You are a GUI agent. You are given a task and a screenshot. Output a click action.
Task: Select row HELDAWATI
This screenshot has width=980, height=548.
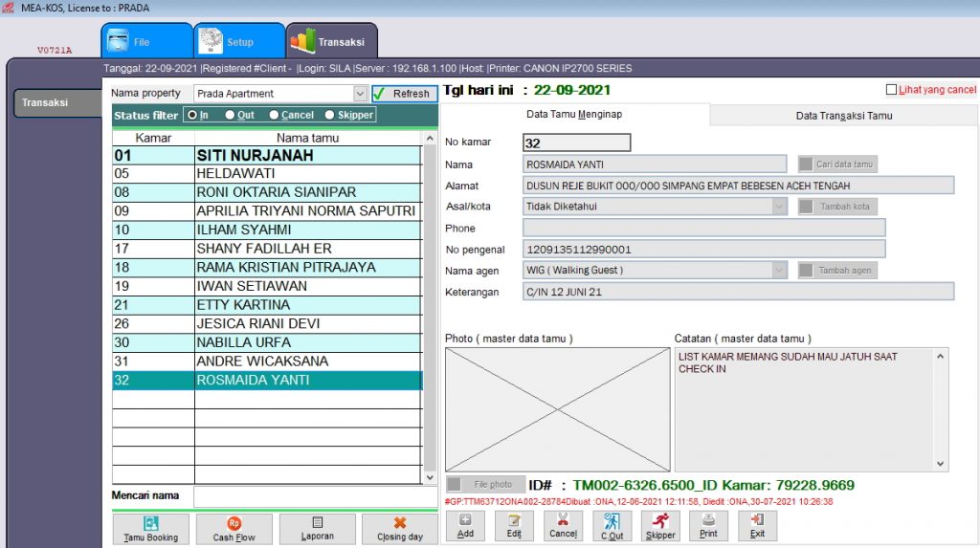(267, 174)
